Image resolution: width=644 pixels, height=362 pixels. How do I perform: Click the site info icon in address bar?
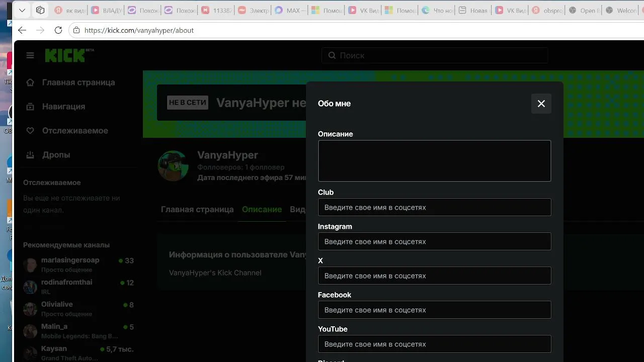pos(76,30)
